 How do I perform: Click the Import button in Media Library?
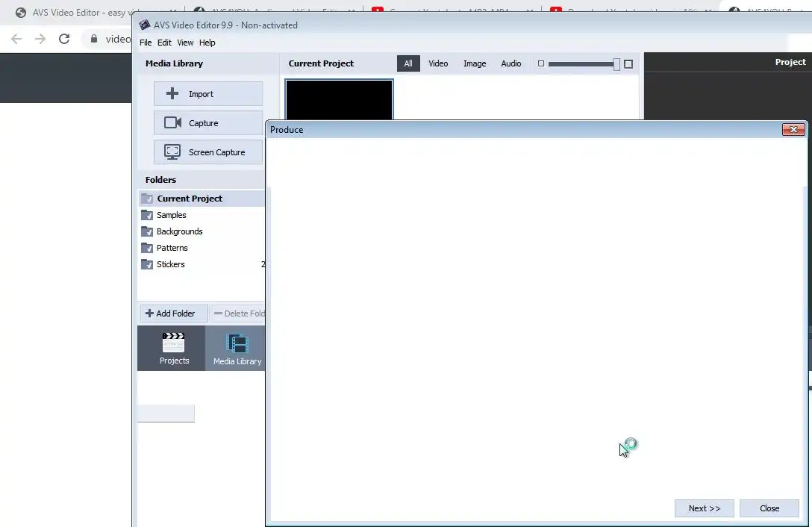[x=207, y=94]
